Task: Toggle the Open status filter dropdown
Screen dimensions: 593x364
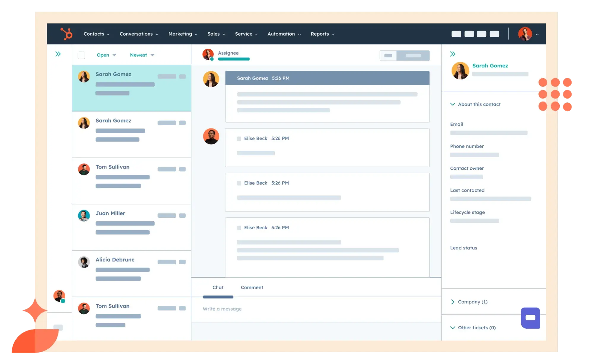Action: point(106,55)
